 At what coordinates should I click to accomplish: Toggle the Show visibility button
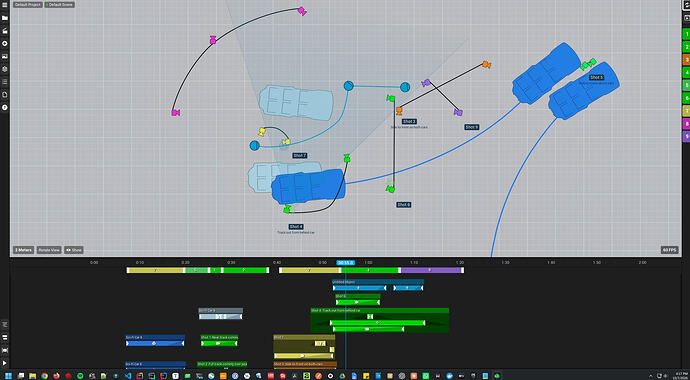pos(73,250)
